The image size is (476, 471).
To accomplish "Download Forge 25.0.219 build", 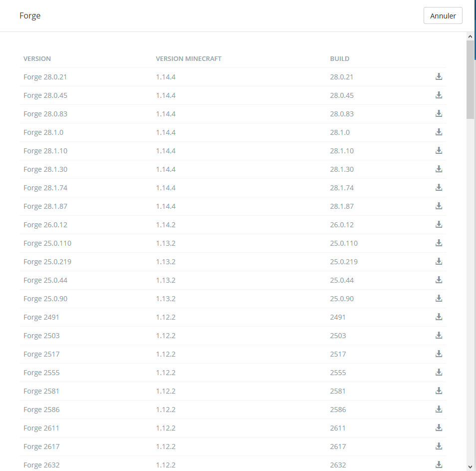I will [439, 262].
